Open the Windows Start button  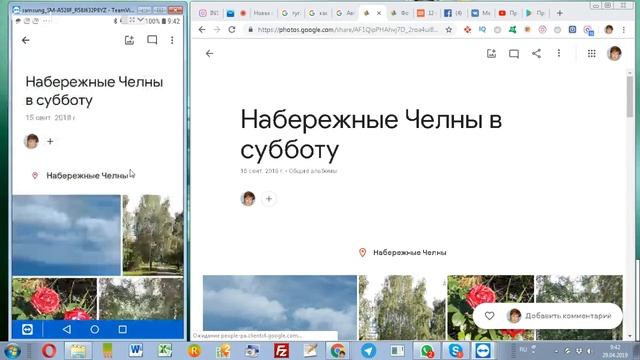[x=12, y=351]
